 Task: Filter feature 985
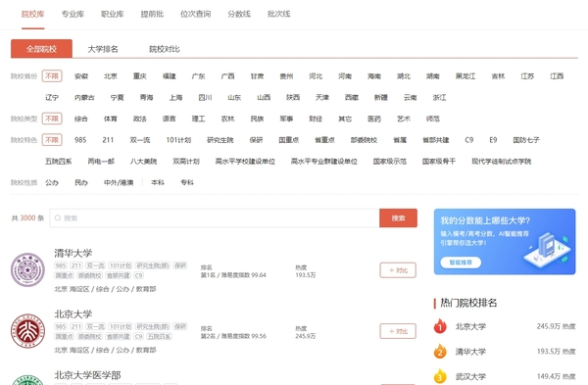pos(80,140)
